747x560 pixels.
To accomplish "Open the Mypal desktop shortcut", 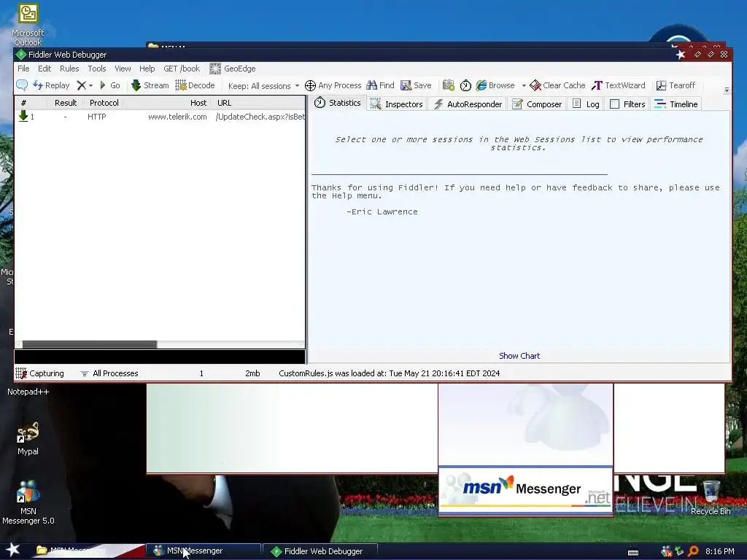I will point(28,438).
